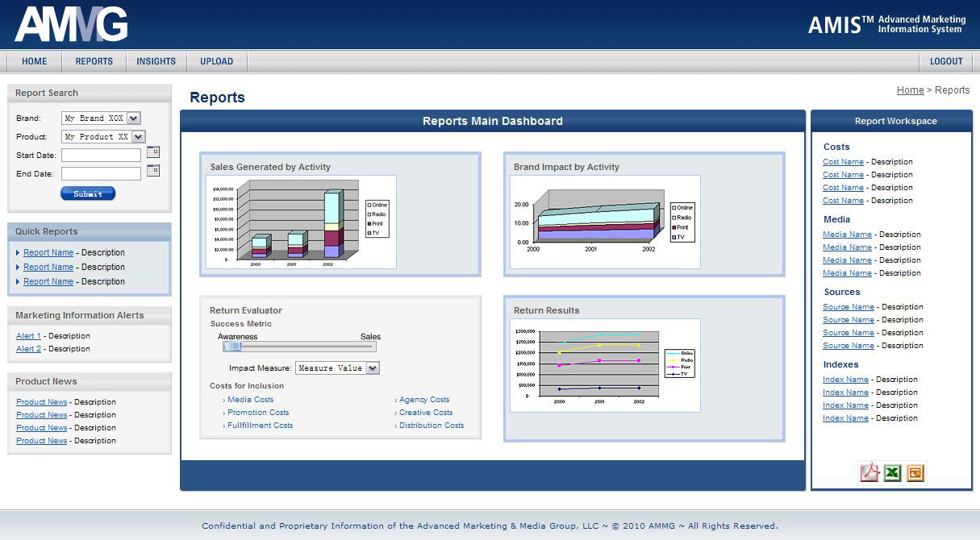The width and height of the screenshot is (980, 540).
Task: Export report as PDF icon
Action: coord(869,473)
